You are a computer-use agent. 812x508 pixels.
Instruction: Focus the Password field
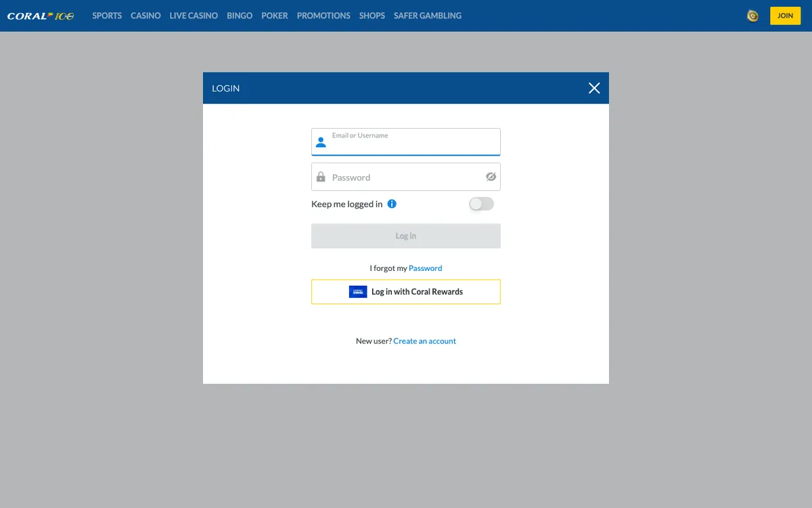coord(406,177)
